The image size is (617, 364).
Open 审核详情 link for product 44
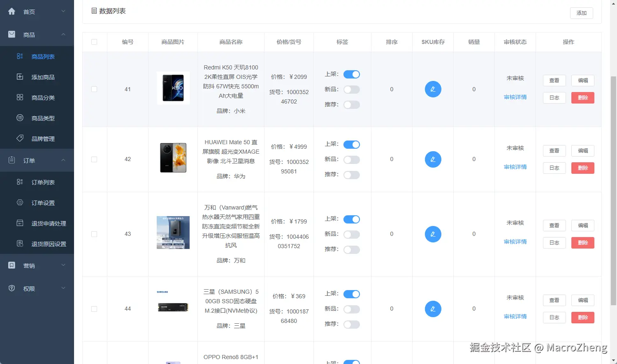515,317
